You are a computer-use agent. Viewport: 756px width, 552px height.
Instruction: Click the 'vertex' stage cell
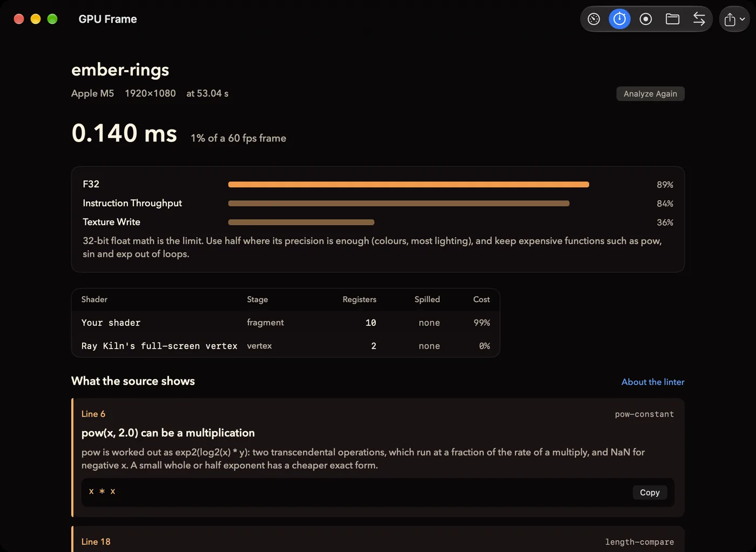pos(259,346)
